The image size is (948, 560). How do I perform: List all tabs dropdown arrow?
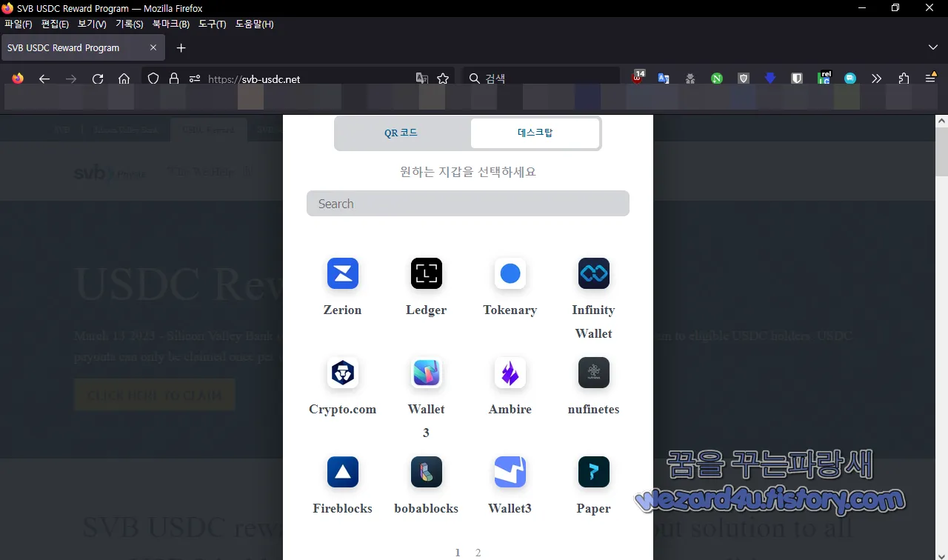pyautogui.click(x=932, y=47)
